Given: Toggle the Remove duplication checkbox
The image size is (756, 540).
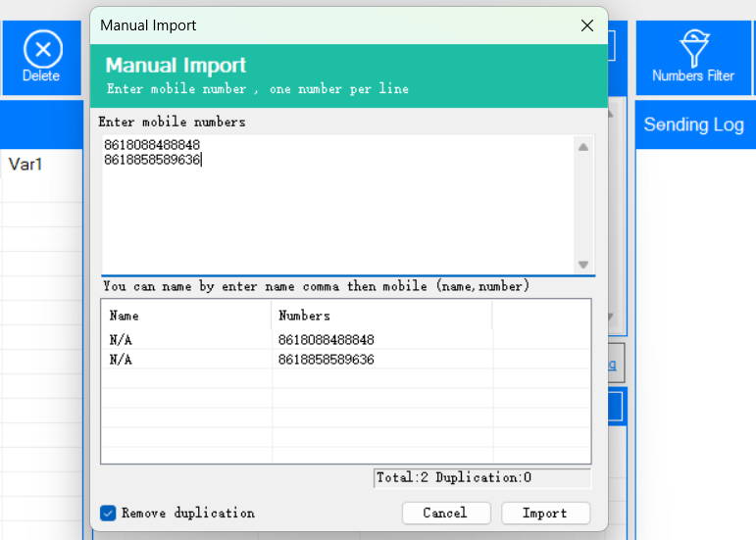Looking at the screenshot, I should (108, 513).
